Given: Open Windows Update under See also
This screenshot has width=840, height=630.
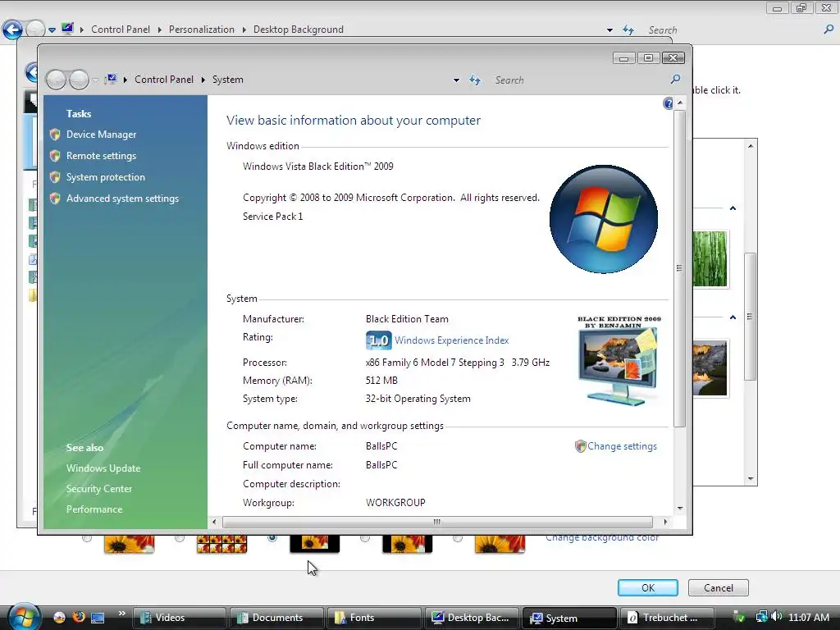Looking at the screenshot, I should 103,468.
